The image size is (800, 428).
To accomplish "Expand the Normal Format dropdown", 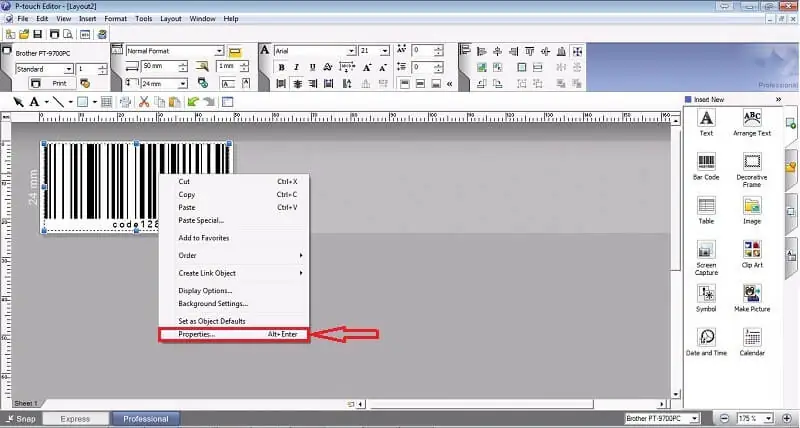I will (219, 50).
